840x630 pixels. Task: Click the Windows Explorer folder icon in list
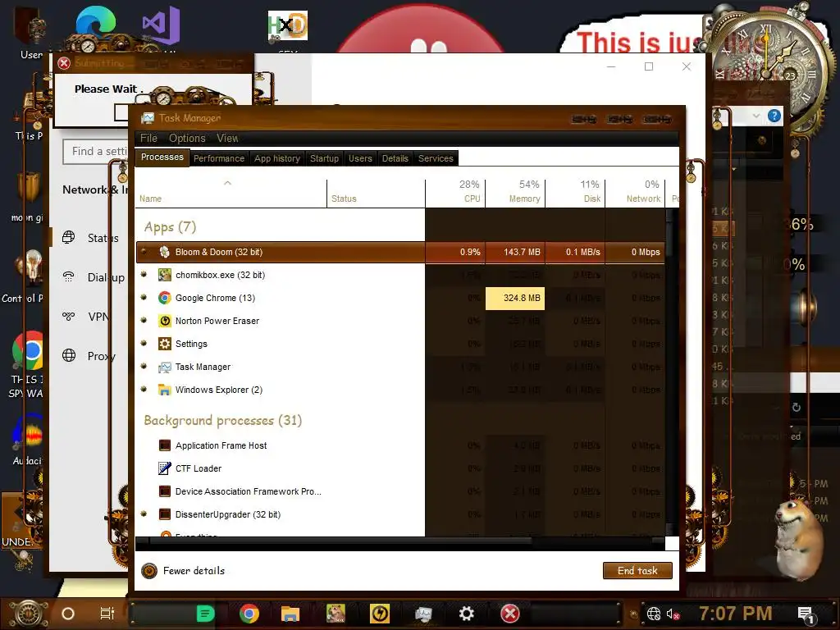pos(164,390)
